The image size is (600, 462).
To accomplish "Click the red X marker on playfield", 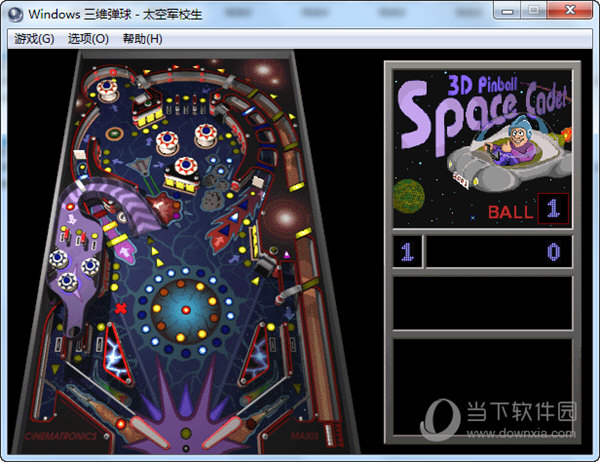I will pyautogui.click(x=121, y=308).
